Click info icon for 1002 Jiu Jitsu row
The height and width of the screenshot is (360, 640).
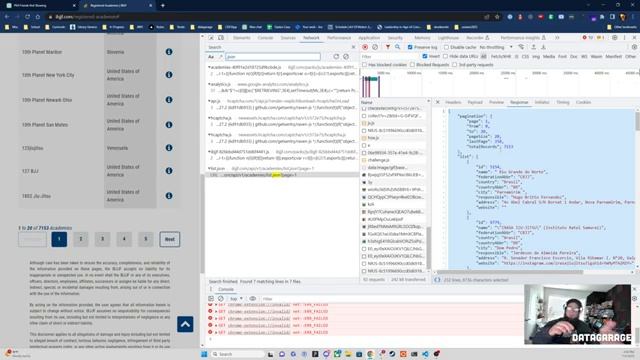(169, 196)
